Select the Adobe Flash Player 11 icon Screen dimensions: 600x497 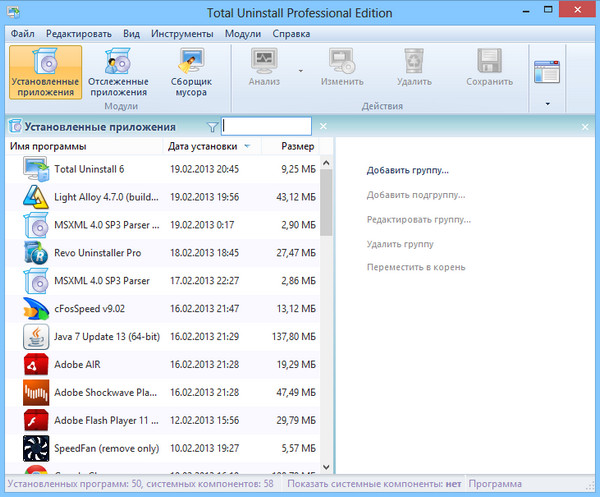coord(36,420)
